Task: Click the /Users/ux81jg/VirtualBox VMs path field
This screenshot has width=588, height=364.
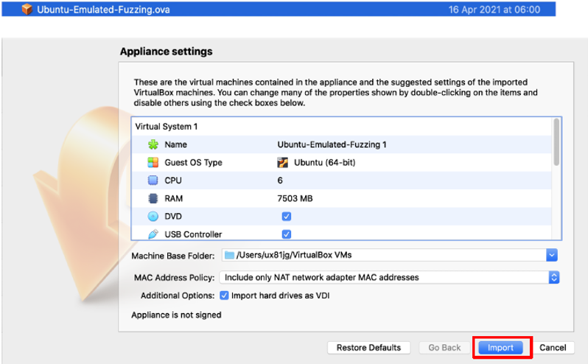Action: tap(384, 255)
